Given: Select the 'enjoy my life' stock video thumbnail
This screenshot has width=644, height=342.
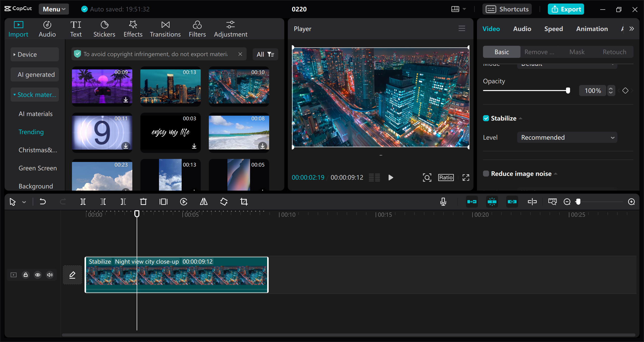Looking at the screenshot, I should point(170,133).
